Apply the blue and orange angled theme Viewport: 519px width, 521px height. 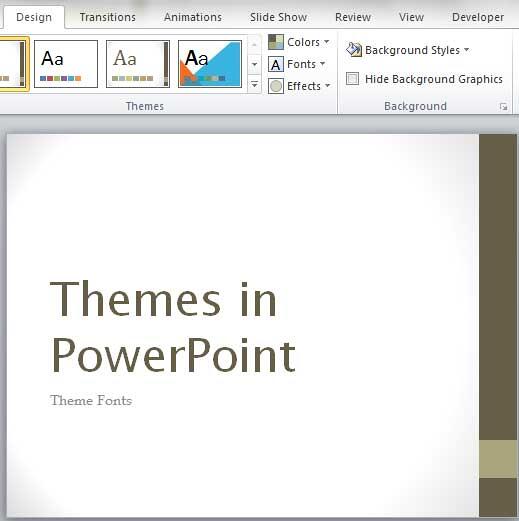tap(210, 64)
